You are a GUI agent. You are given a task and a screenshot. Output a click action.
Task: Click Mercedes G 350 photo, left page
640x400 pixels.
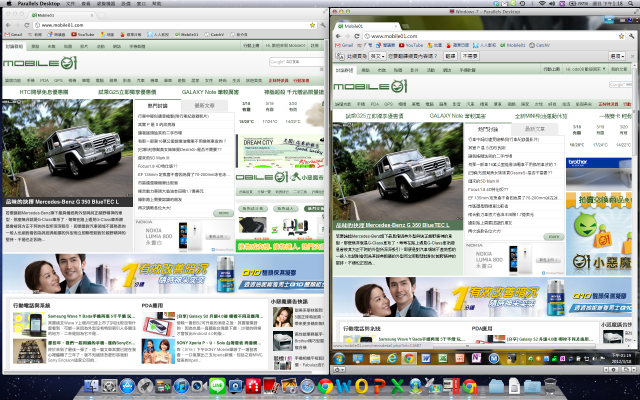pos(67,148)
